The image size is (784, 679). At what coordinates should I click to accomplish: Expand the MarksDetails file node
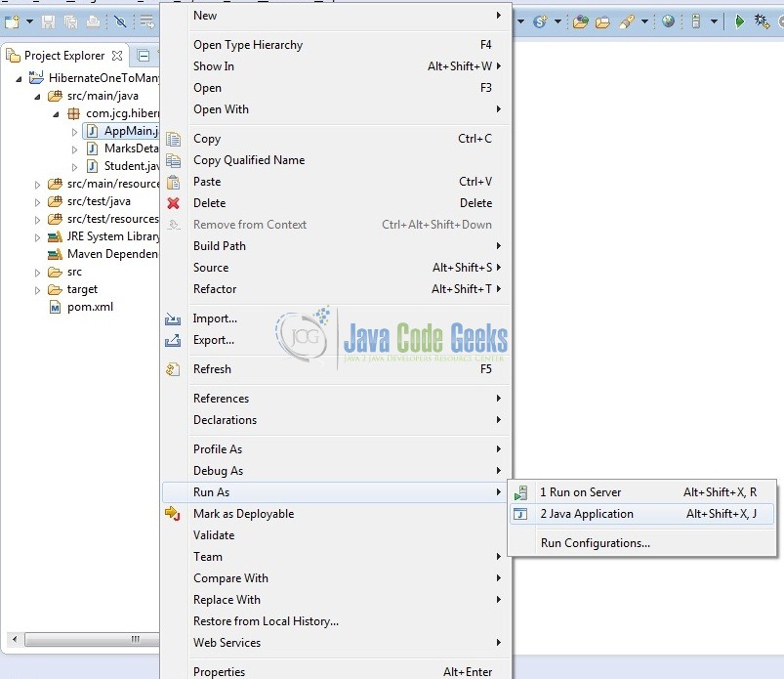click(x=74, y=149)
